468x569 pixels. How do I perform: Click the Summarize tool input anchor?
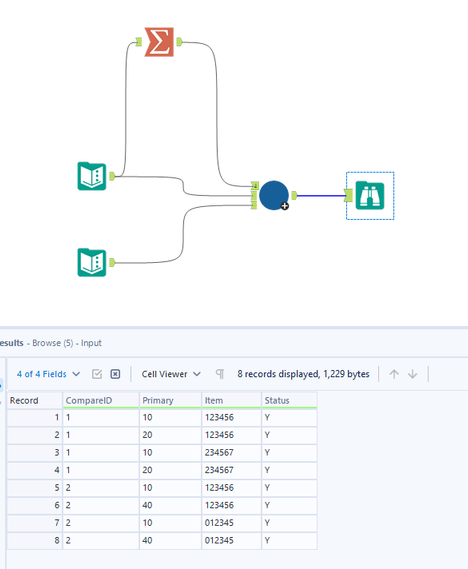[139, 42]
